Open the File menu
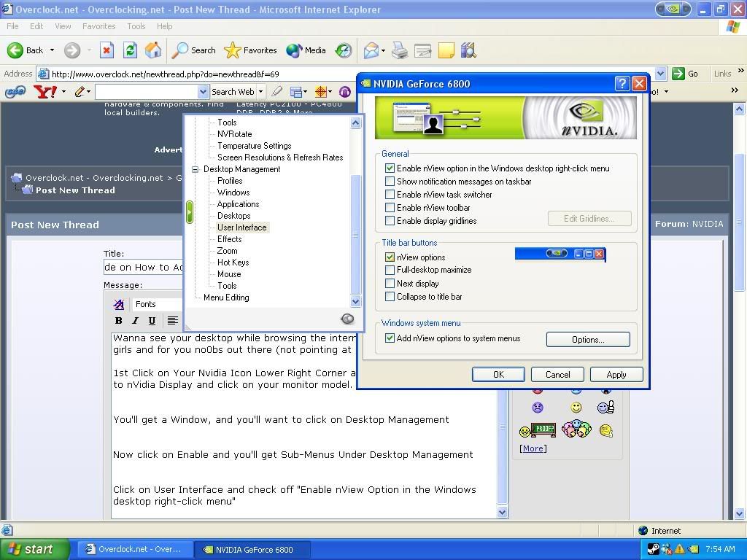Image resolution: width=747 pixels, height=560 pixels. [x=12, y=26]
